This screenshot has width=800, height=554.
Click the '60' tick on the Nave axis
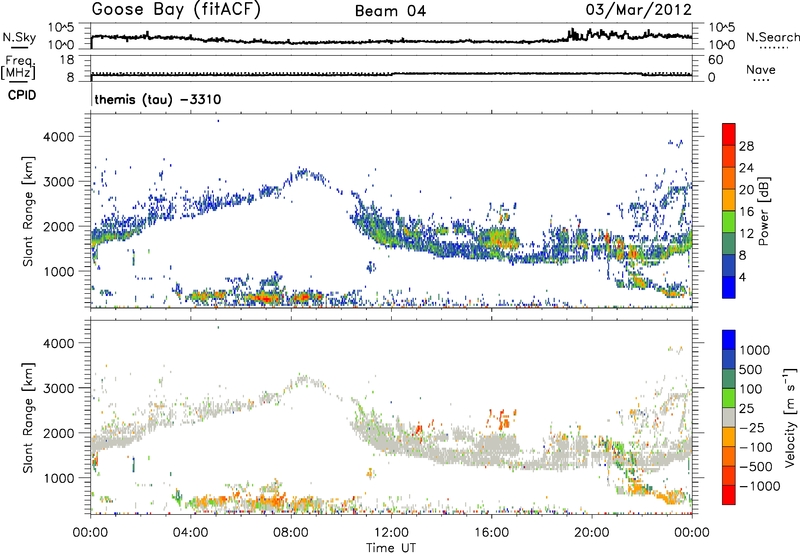(715, 60)
